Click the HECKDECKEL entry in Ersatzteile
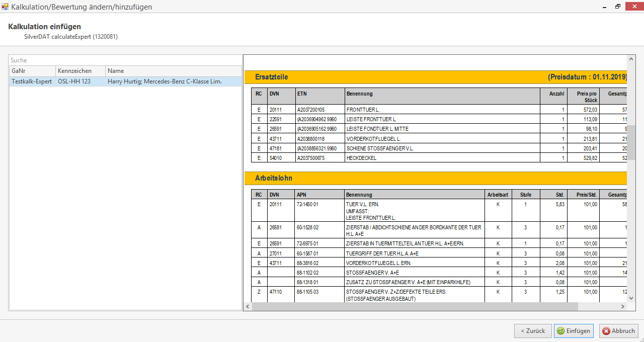 tap(361, 158)
